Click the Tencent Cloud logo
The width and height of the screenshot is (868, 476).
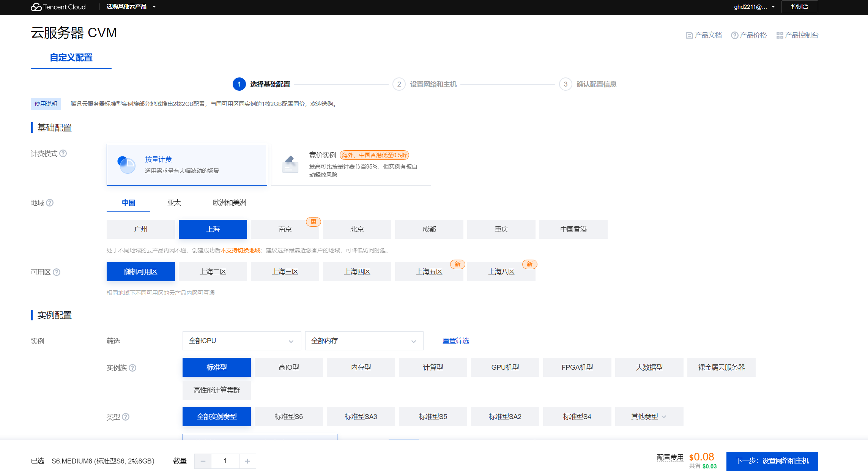click(x=58, y=7)
